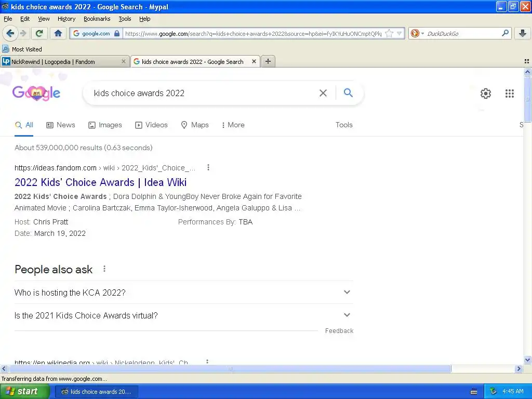Clear the Google search query with X
This screenshot has height=399, width=532.
(323, 93)
